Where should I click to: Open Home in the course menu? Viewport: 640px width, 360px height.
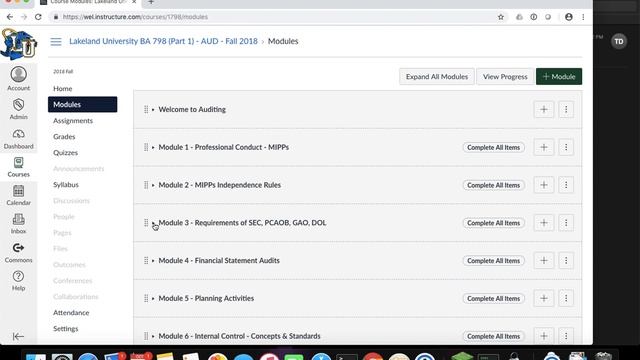(x=62, y=89)
